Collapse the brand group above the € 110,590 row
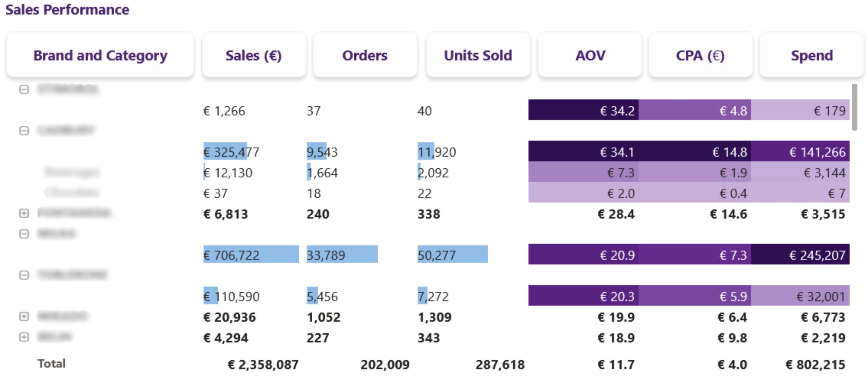 coord(24,275)
